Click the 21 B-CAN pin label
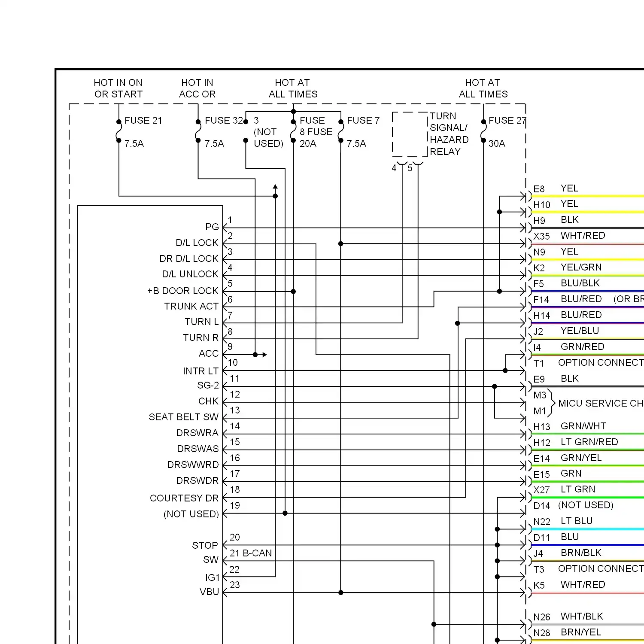 [x=251, y=553]
